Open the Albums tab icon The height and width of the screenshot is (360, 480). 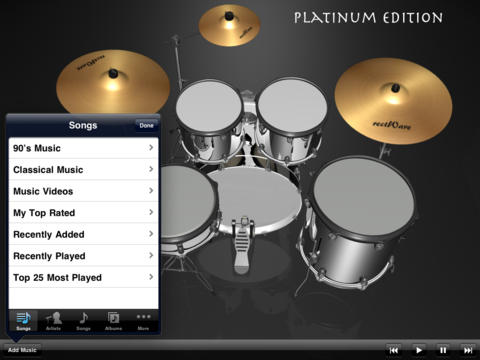click(x=113, y=319)
